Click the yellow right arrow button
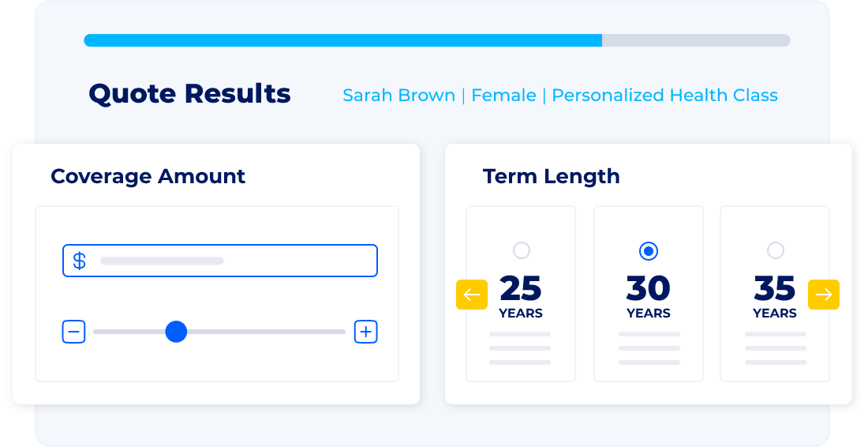The height and width of the screenshot is (447, 868). click(x=824, y=295)
